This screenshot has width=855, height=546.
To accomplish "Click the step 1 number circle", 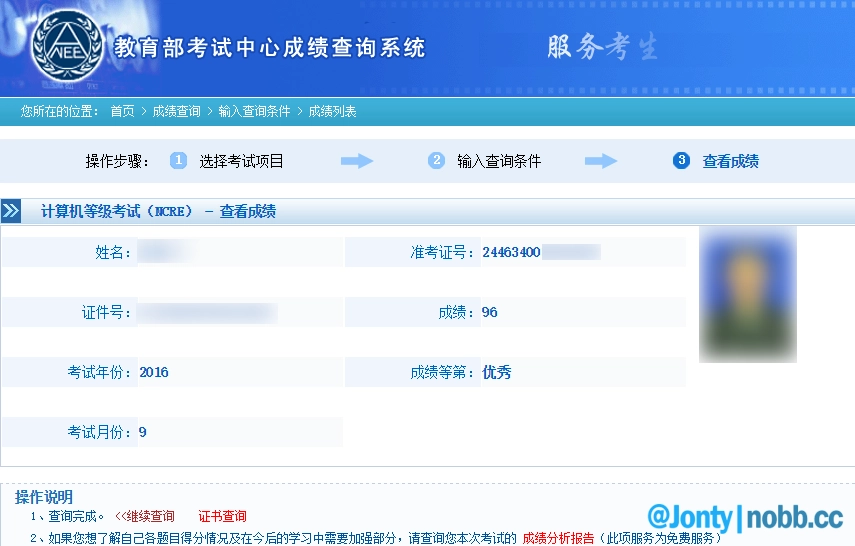I will [178, 161].
